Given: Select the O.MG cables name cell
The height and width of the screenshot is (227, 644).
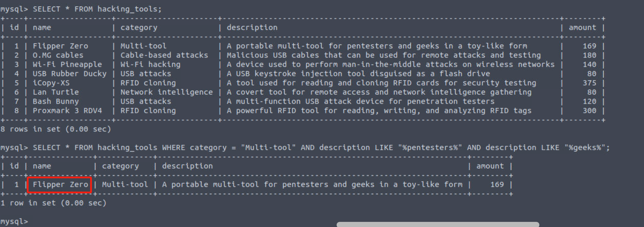Looking at the screenshot, I should 58,55.
